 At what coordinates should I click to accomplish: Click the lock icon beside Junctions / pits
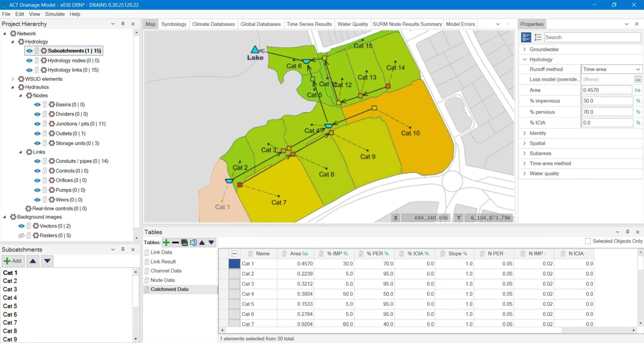point(45,124)
